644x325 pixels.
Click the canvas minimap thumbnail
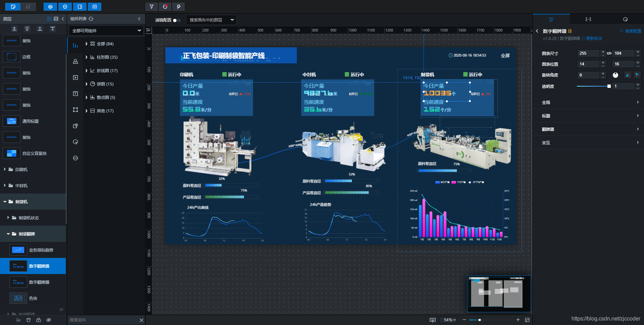[x=499, y=294]
